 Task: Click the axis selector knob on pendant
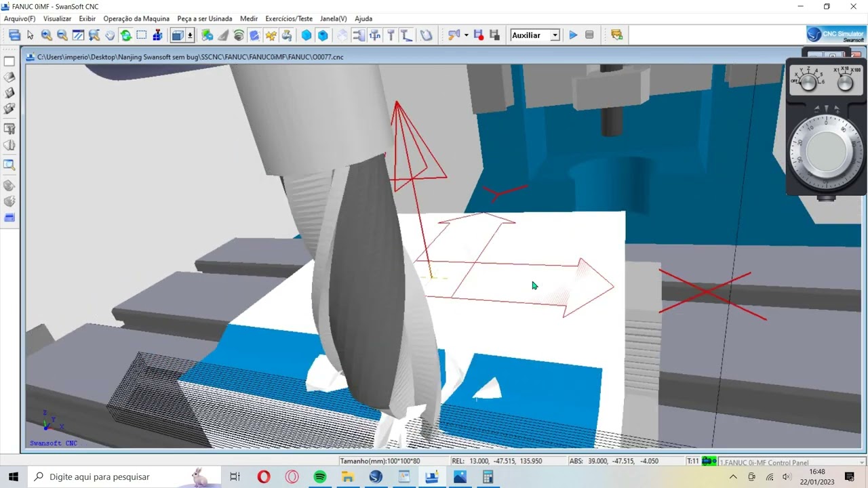pyautogui.click(x=808, y=83)
